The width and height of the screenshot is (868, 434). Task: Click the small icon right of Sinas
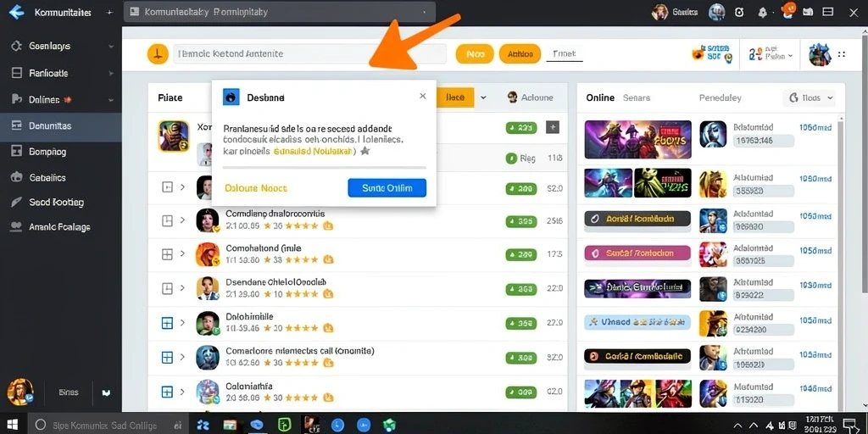coord(106,392)
